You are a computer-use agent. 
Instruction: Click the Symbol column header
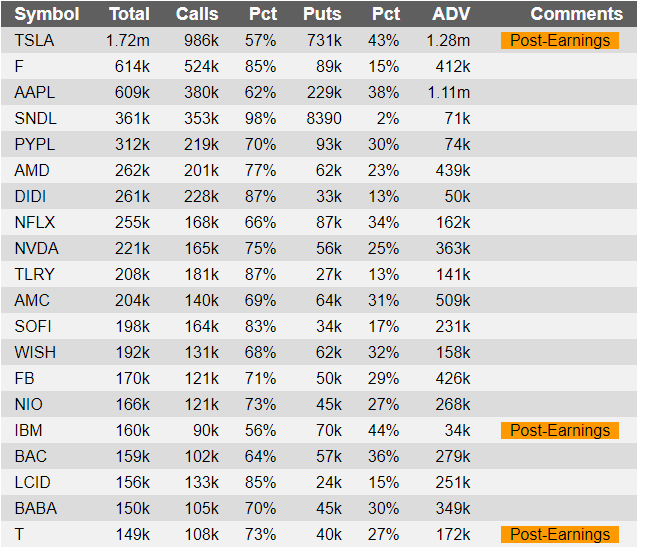[x=47, y=14]
